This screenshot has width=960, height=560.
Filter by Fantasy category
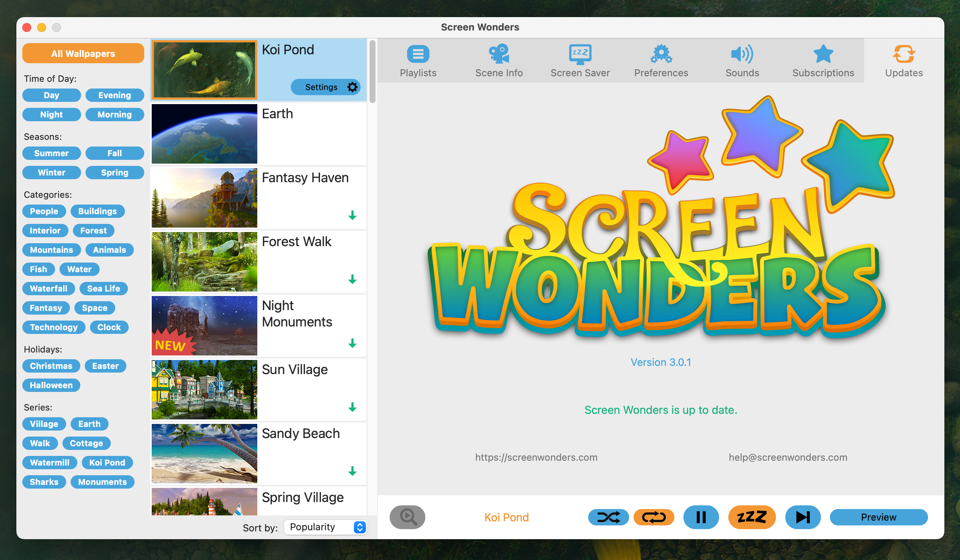click(x=46, y=308)
